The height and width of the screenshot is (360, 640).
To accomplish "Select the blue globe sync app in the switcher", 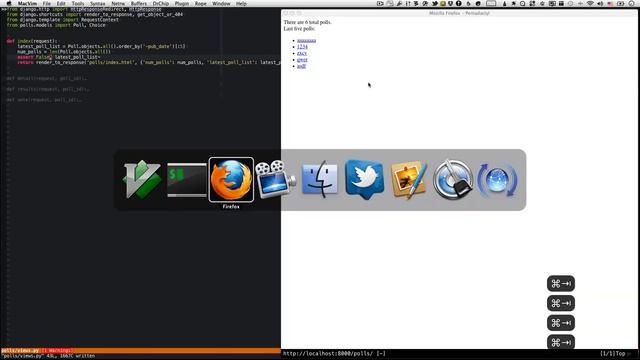I will 497,180.
